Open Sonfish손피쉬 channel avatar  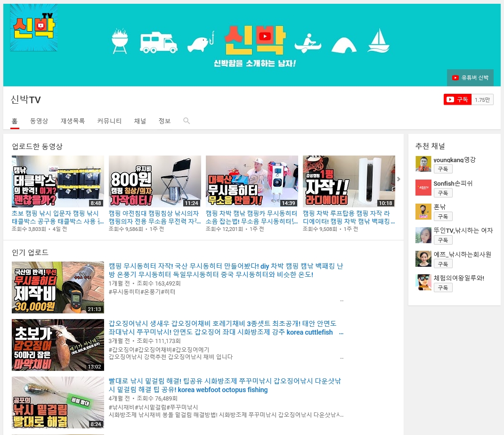pos(423,188)
